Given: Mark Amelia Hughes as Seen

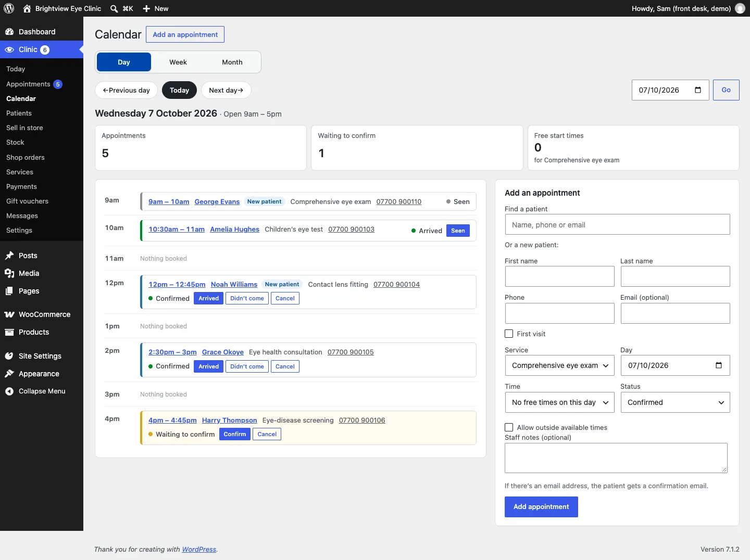Looking at the screenshot, I should (x=458, y=231).
